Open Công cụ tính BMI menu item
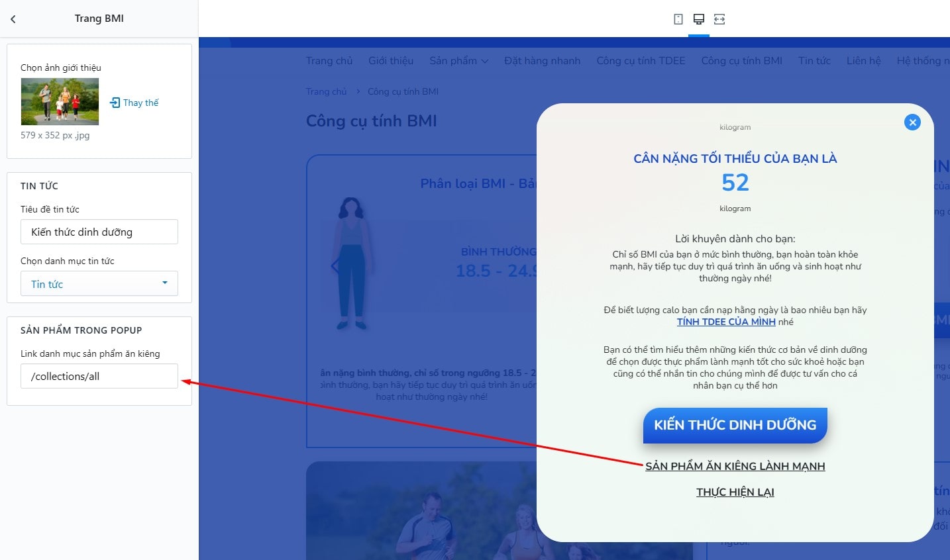950x560 pixels. [742, 61]
